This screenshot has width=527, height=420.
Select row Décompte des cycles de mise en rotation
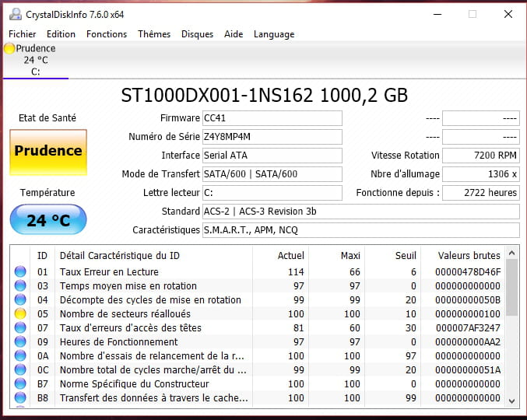[258, 299]
